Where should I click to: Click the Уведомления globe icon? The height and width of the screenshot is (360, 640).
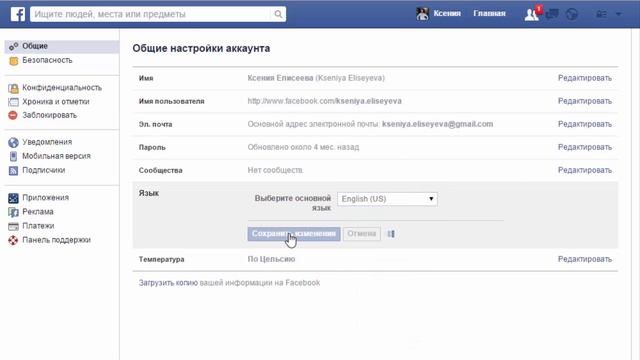pos(13,142)
